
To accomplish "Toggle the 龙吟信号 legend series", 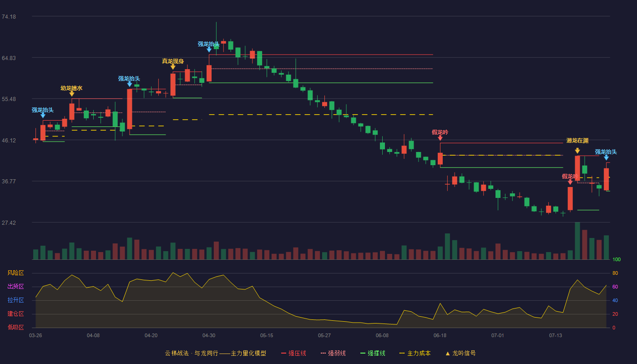I will click(460, 353).
